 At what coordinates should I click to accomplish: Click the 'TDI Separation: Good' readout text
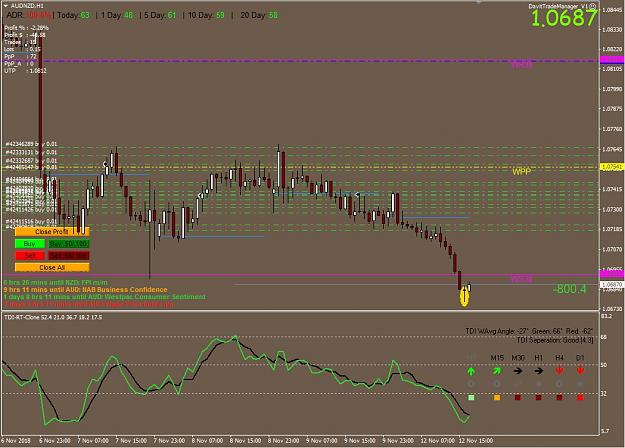pos(555,340)
